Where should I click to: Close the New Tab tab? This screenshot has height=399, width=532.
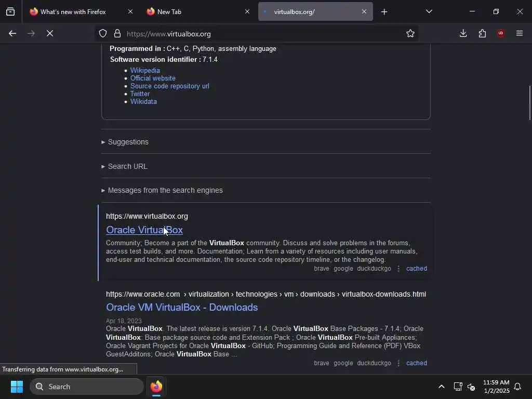(x=247, y=11)
